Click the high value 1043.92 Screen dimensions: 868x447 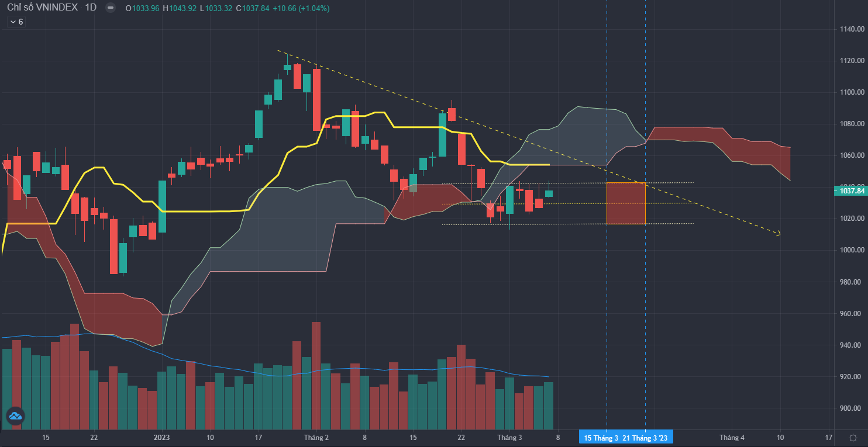click(182, 9)
